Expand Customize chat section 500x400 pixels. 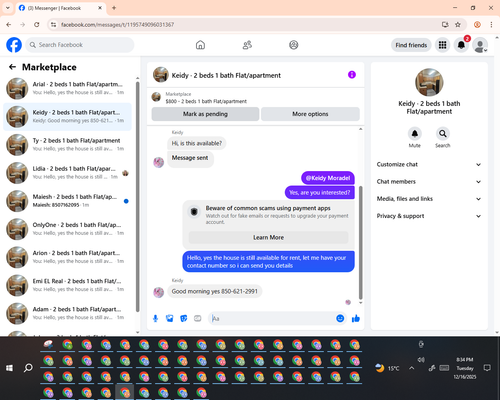429,164
